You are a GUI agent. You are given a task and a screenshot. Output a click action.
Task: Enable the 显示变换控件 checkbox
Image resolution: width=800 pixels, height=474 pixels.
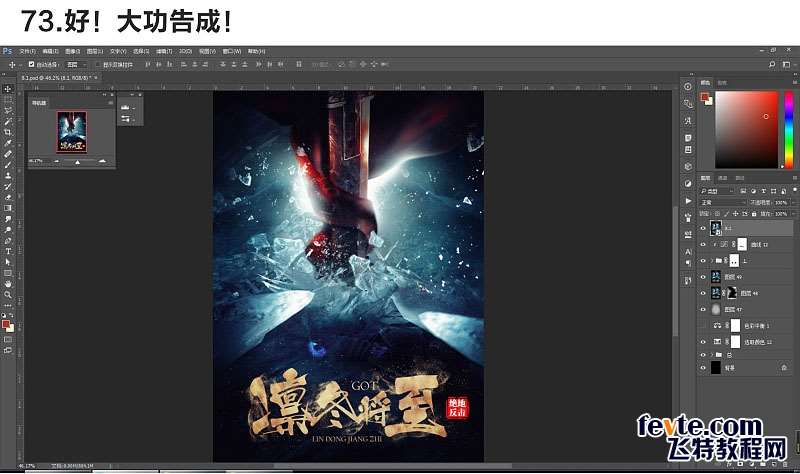point(98,65)
